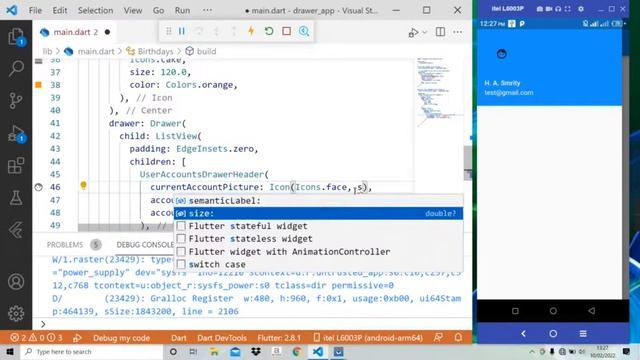Pick the switch case snippet
Viewport: 640px width, 360px height.
click(318, 264)
